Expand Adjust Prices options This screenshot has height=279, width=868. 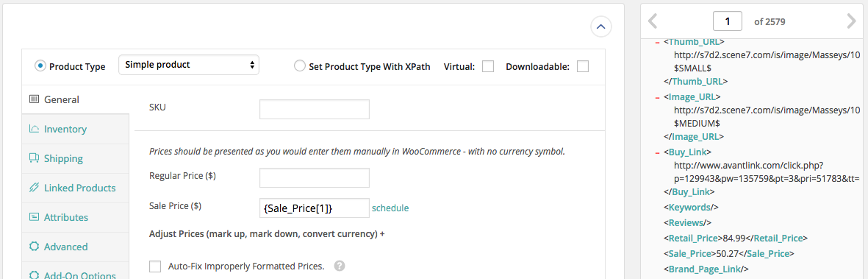(267, 233)
